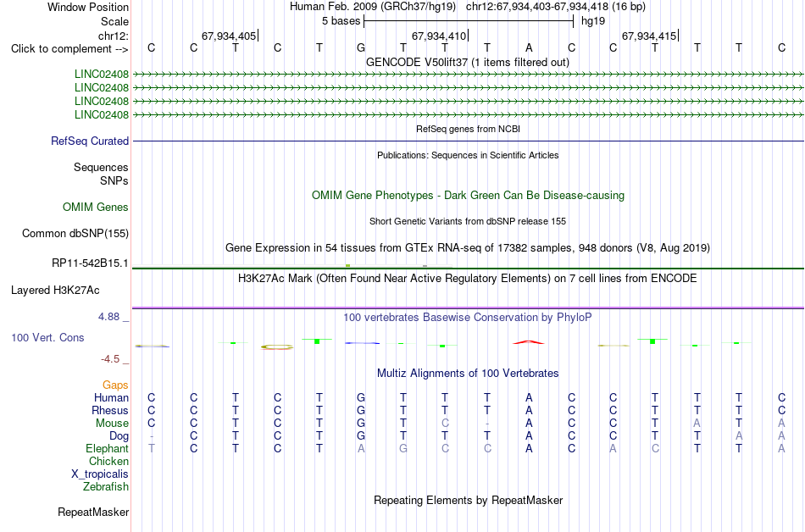The width and height of the screenshot is (805, 532).
Task: Open the 'RefSeq genes from NCBI' track title
Action: pos(468,130)
